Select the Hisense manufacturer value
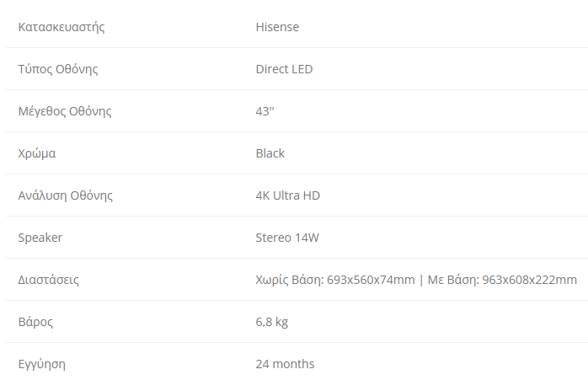The height and width of the screenshot is (380, 588). [277, 27]
